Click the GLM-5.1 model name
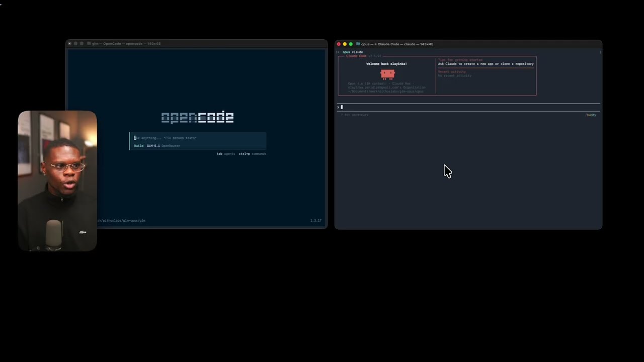The height and width of the screenshot is (362, 644). click(x=153, y=146)
